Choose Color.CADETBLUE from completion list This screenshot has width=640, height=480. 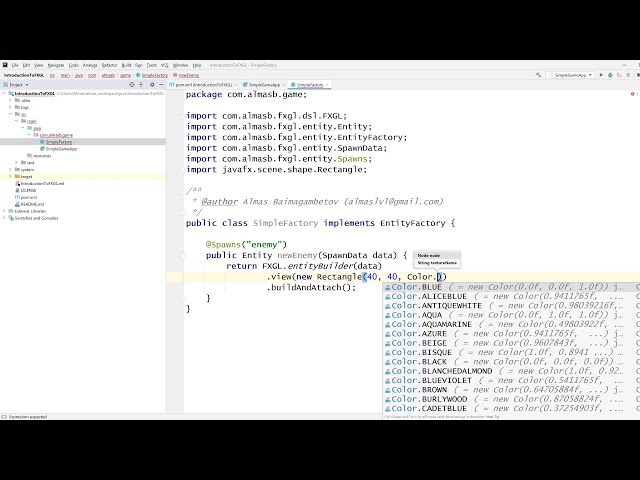511,409
